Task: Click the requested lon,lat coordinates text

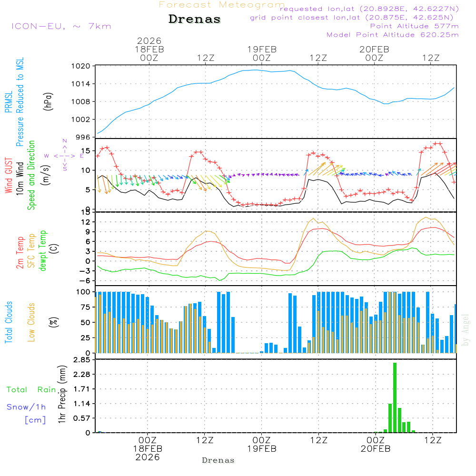Action: pyautogui.click(x=369, y=9)
